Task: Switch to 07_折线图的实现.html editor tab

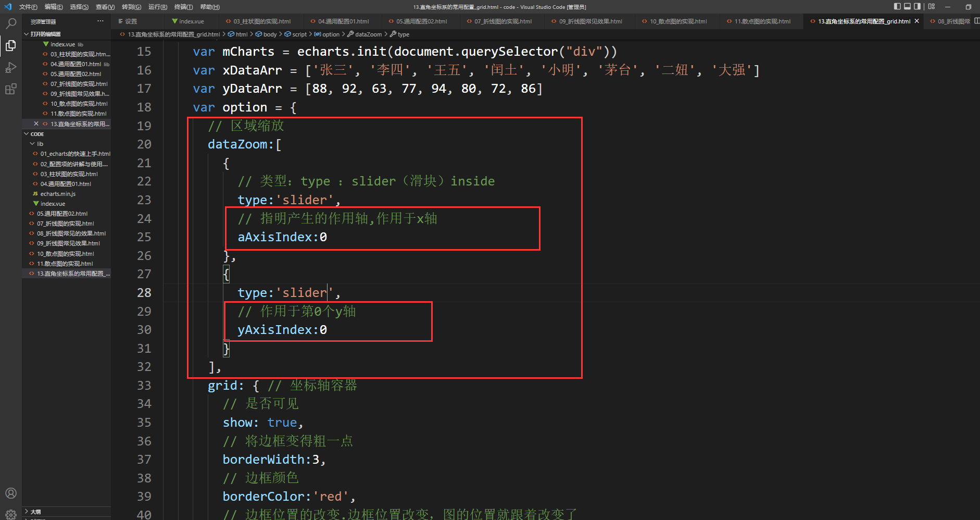Action: pyautogui.click(x=502, y=21)
